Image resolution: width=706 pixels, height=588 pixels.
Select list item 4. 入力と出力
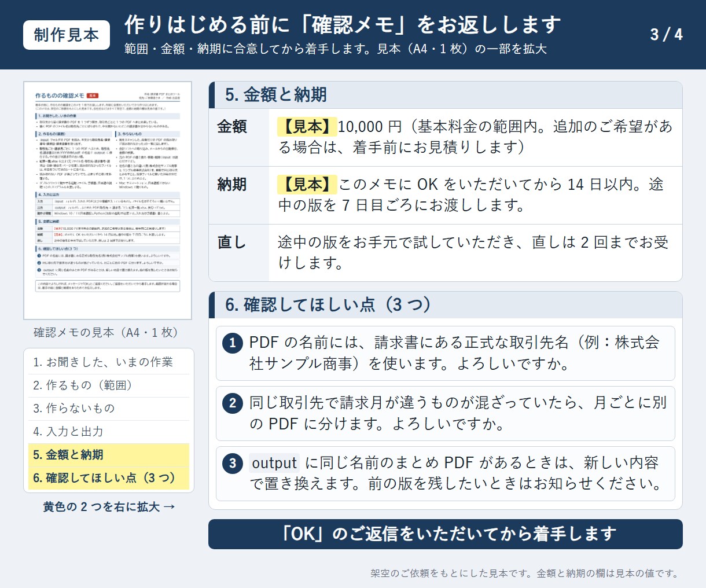tap(109, 432)
